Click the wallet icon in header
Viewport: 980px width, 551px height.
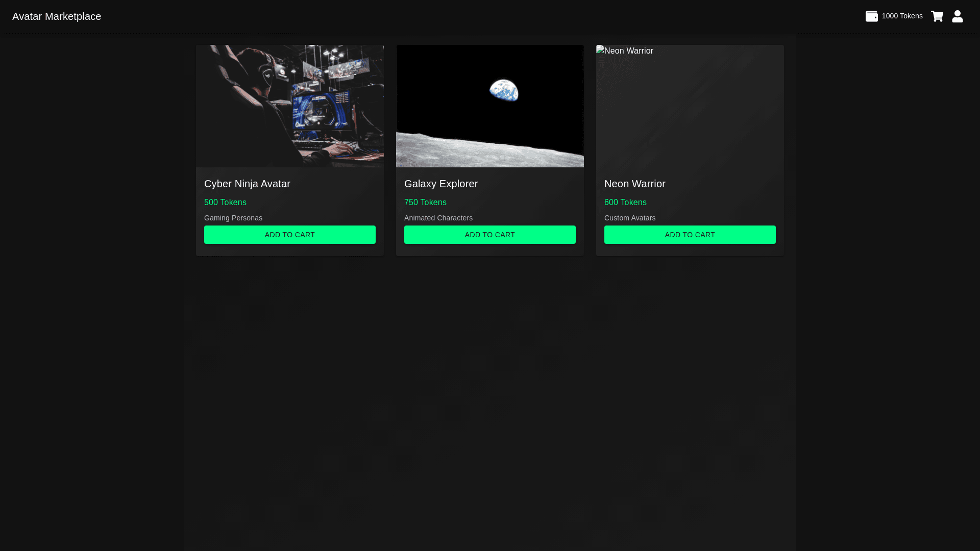871,16
